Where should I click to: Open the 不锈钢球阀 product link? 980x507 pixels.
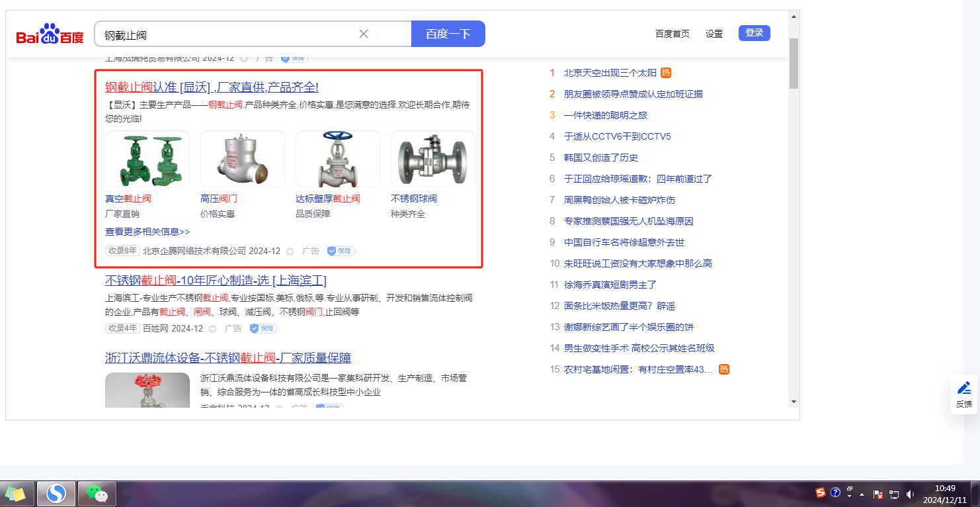pyautogui.click(x=414, y=199)
